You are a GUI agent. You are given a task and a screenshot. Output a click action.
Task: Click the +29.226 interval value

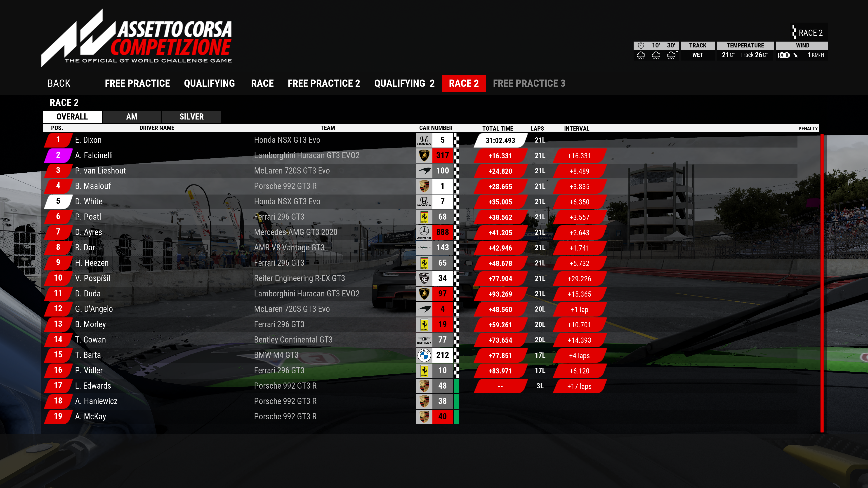579,279
